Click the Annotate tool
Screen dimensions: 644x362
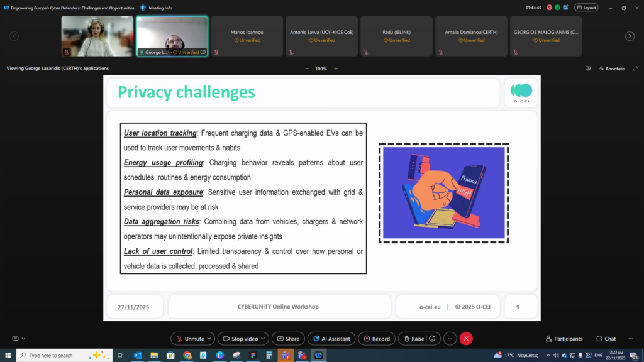click(x=611, y=69)
